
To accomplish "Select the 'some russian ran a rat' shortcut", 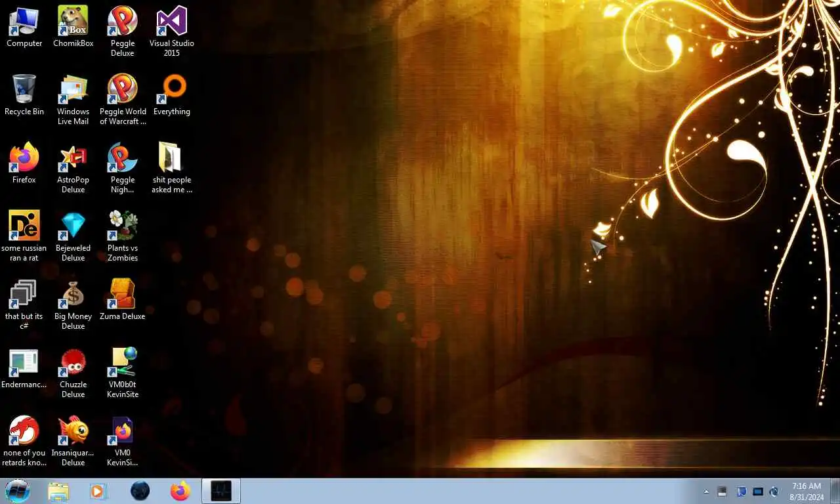I will [x=24, y=236].
